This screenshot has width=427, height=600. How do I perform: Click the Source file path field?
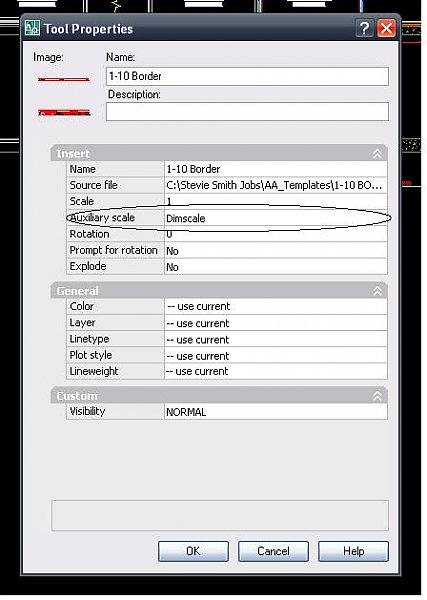276,185
